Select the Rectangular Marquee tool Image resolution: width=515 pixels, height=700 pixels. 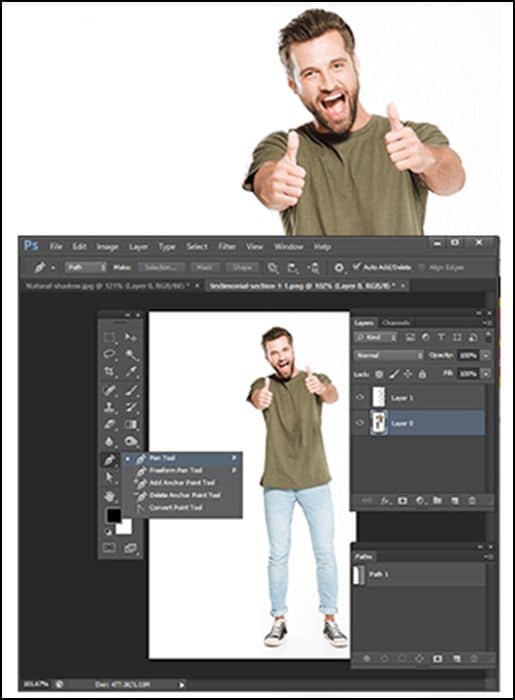(x=110, y=337)
